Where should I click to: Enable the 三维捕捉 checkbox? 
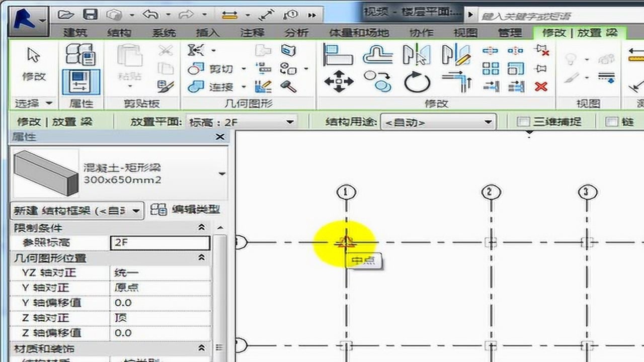(524, 122)
